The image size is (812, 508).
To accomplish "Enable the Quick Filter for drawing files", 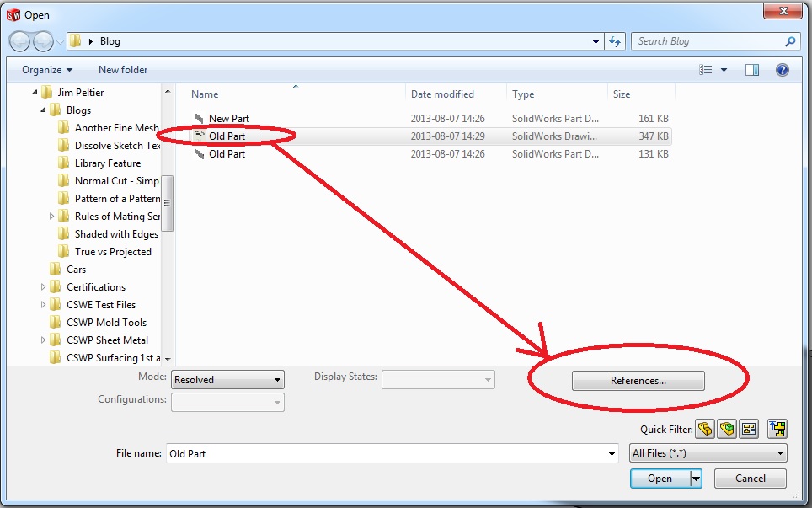I will [x=749, y=429].
